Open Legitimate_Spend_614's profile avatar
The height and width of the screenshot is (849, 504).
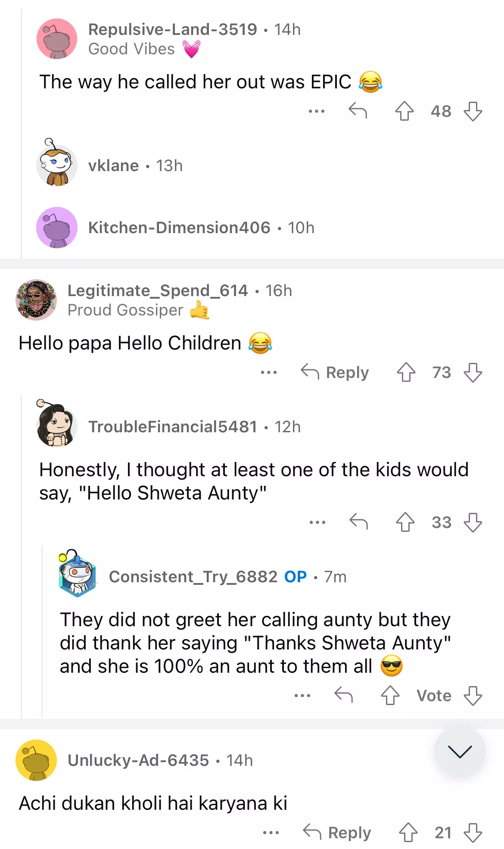point(36,300)
